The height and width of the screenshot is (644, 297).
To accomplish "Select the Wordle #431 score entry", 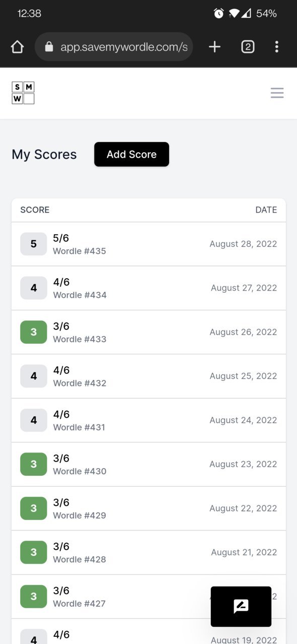I will 148,420.
